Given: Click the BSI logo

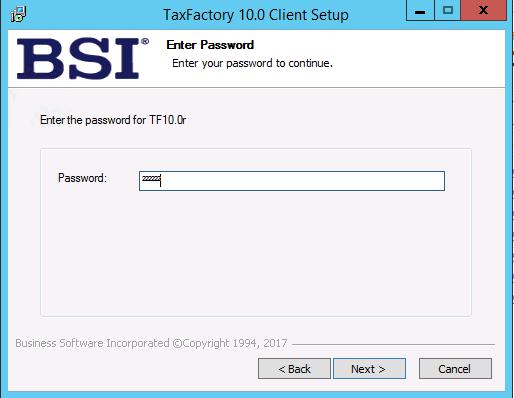Looking at the screenshot, I should pos(83,59).
